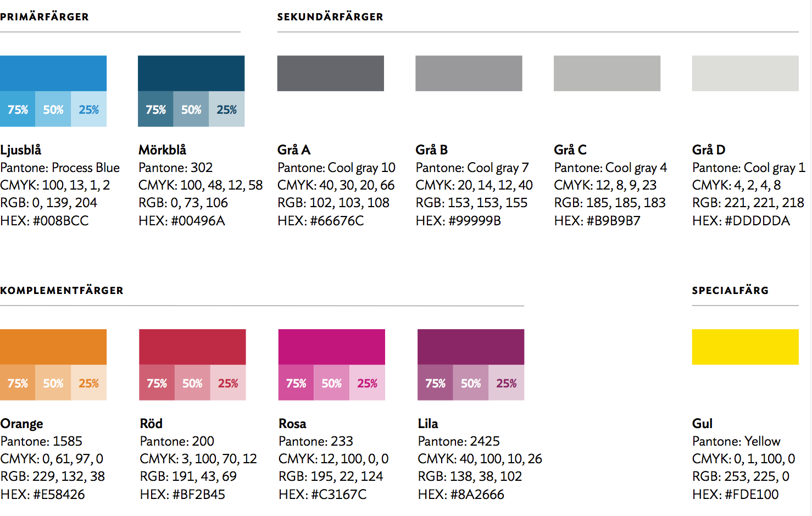Select the Lila 75% tint swatch
This screenshot has height=516, width=812.
click(435, 382)
